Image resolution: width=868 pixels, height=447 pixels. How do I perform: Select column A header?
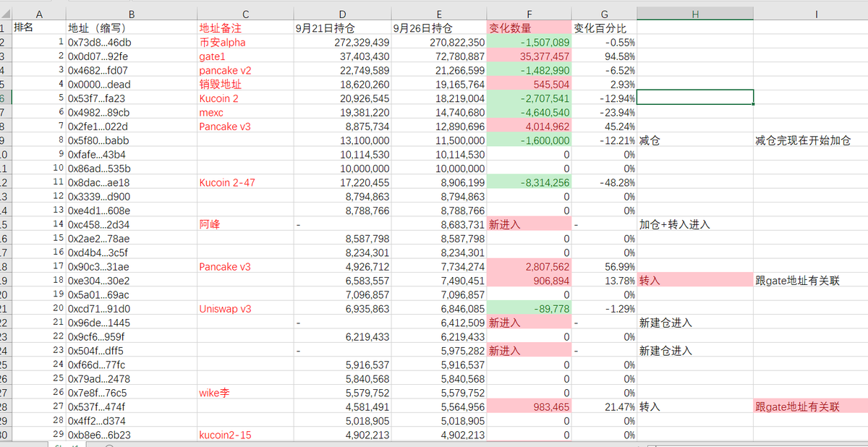[x=38, y=14]
